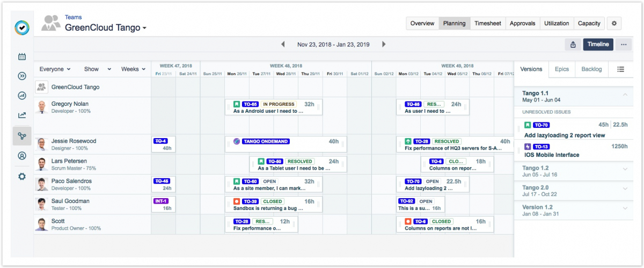Expand the GreenCloud Tango team dropdown
644x268 pixels.
pos(144,28)
